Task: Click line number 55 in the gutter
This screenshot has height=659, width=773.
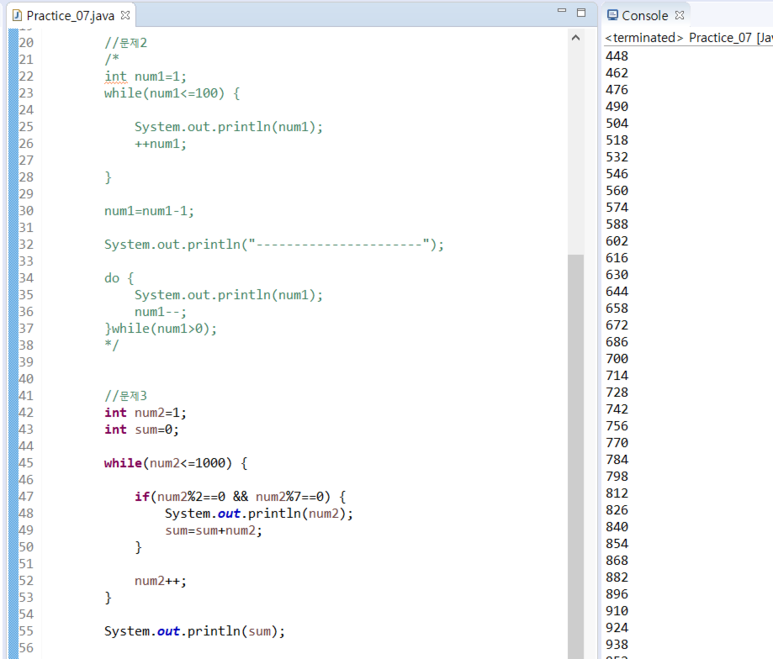Action: click(x=26, y=631)
